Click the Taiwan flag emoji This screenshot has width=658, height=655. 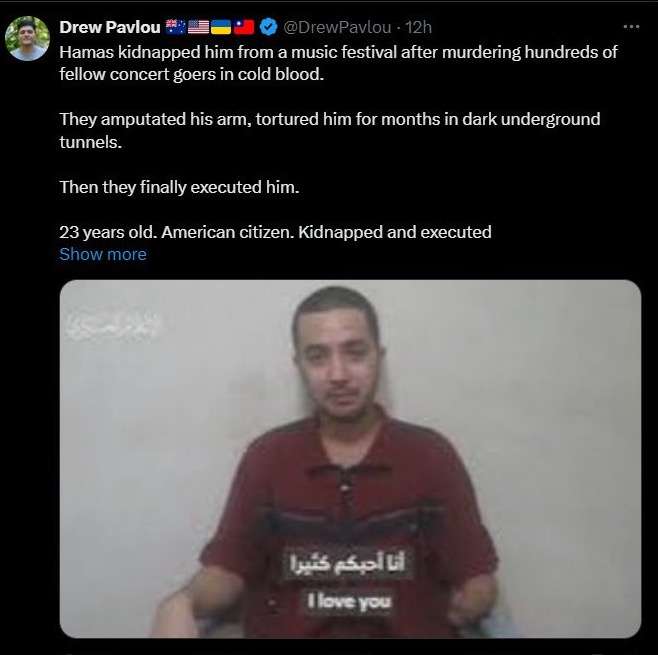pyautogui.click(x=244, y=27)
